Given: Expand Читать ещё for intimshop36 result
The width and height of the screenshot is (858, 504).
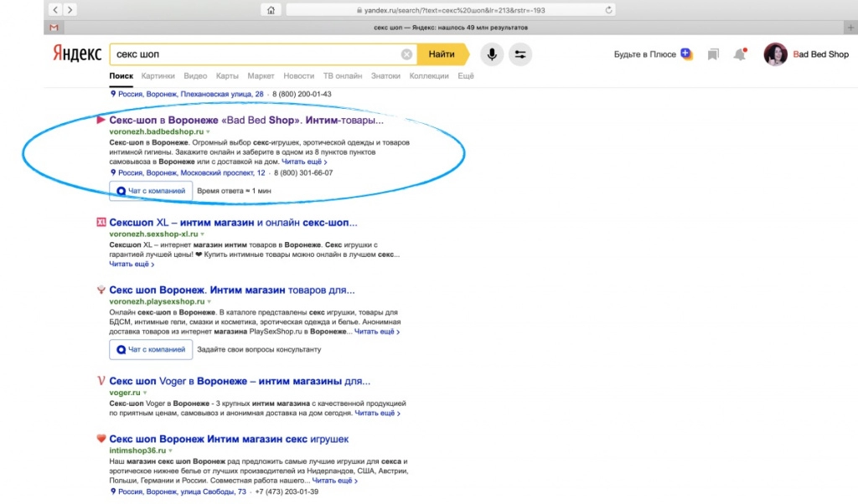Looking at the screenshot, I should pos(335,481).
